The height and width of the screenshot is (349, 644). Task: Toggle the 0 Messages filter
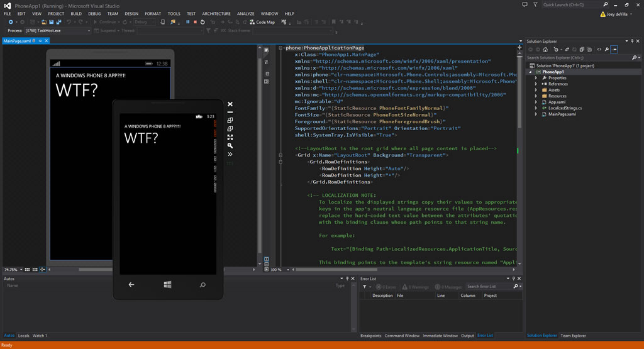[449, 287]
